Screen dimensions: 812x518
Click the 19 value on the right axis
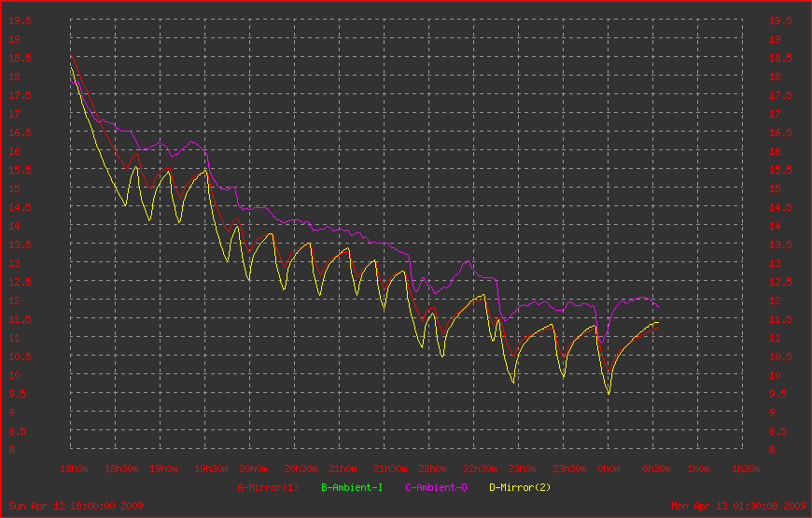tap(776, 39)
